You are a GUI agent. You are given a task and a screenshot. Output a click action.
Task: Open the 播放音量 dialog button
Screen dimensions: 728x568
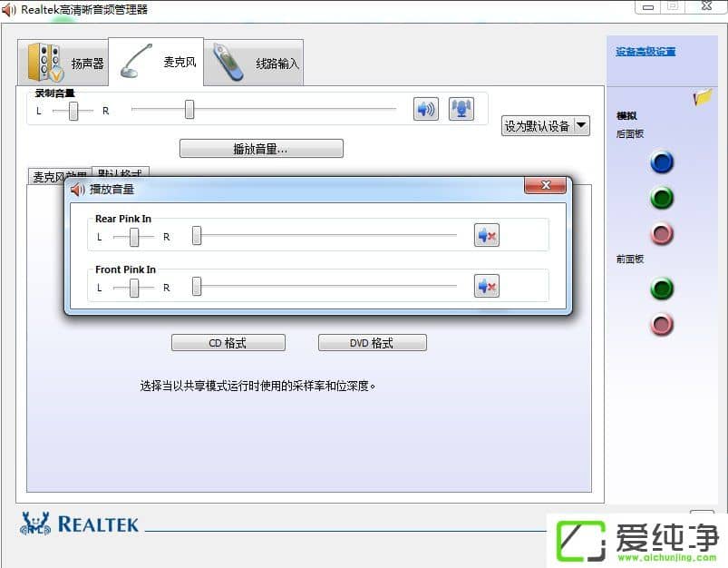[x=261, y=148]
